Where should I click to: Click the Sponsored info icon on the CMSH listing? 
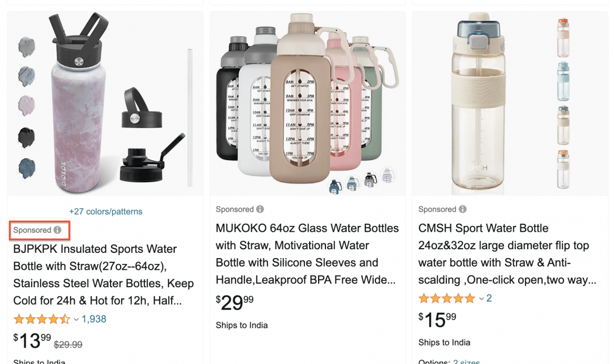pyautogui.click(x=463, y=209)
